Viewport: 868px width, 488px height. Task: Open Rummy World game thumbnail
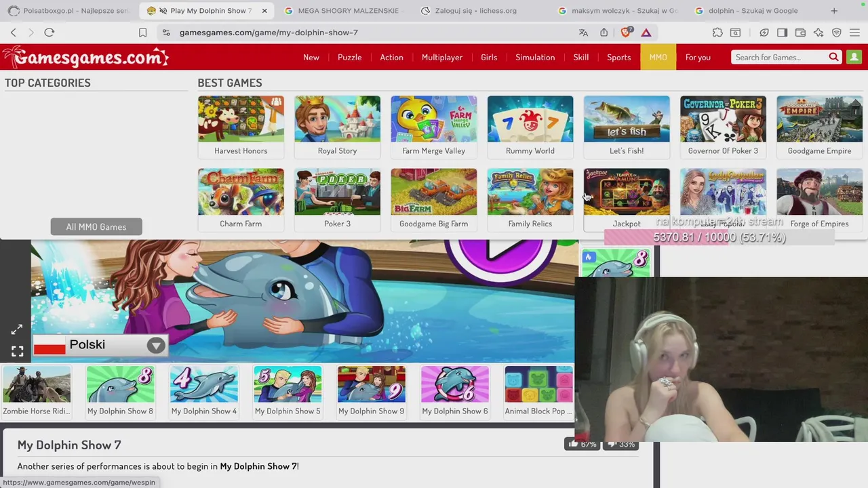(530, 127)
